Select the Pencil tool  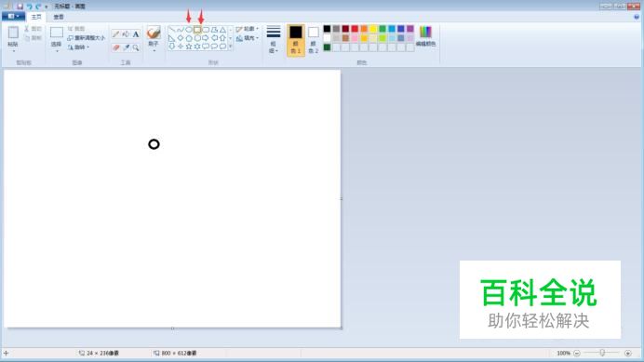click(x=115, y=34)
